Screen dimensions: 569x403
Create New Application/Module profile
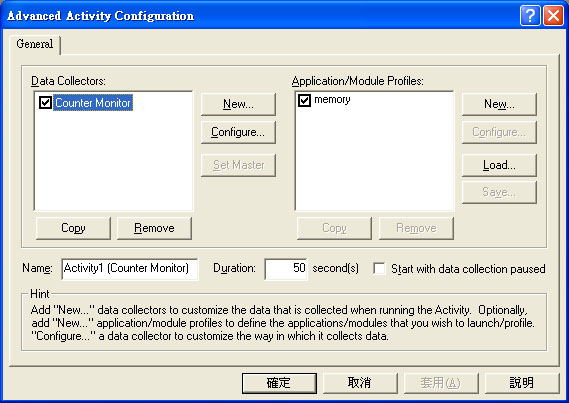tap(499, 104)
